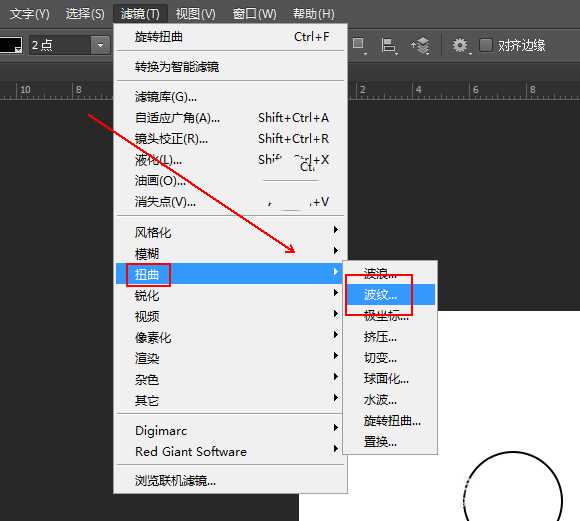Choose 液化(L)... filter
Screen dimensions: 580x521
click(x=231, y=160)
